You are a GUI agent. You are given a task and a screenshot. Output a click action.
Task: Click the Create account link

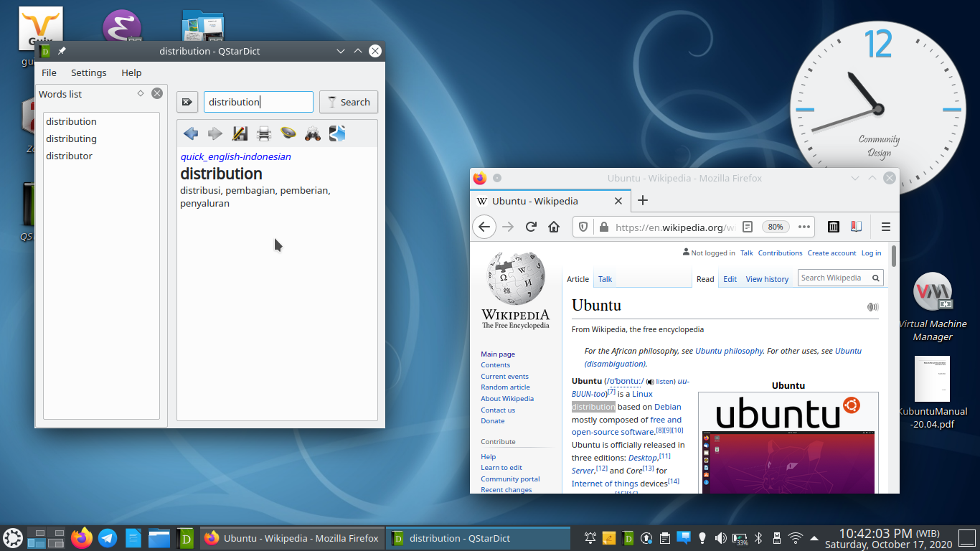click(831, 253)
